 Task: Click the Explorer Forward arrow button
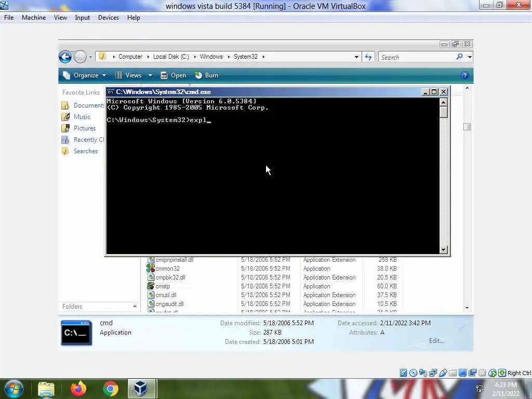tap(80, 57)
